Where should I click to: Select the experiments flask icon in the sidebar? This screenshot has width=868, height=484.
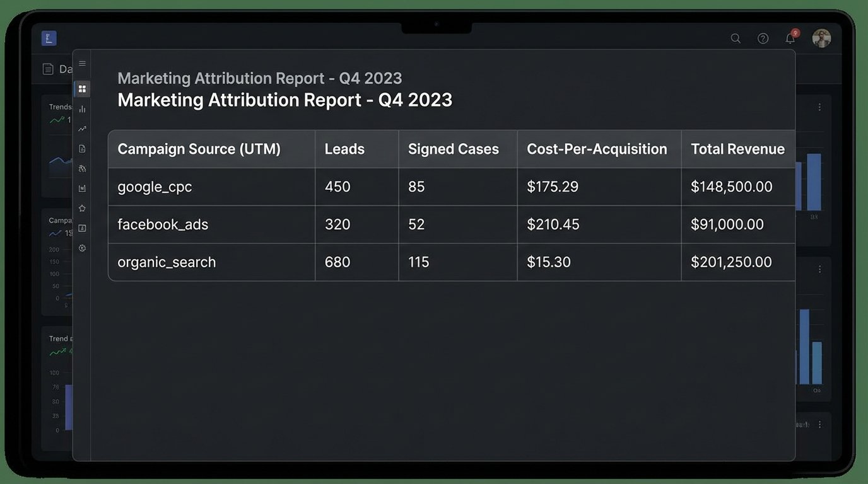pyautogui.click(x=82, y=168)
